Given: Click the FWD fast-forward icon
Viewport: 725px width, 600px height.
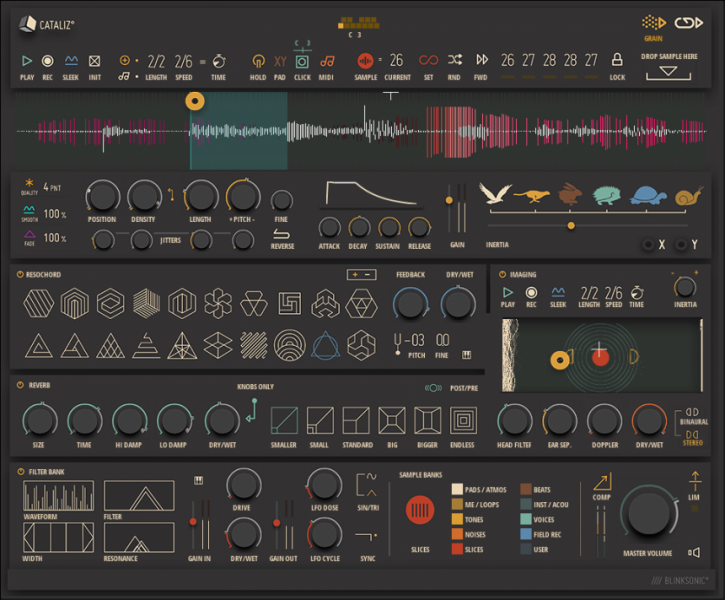Looking at the screenshot, I should point(481,60).
